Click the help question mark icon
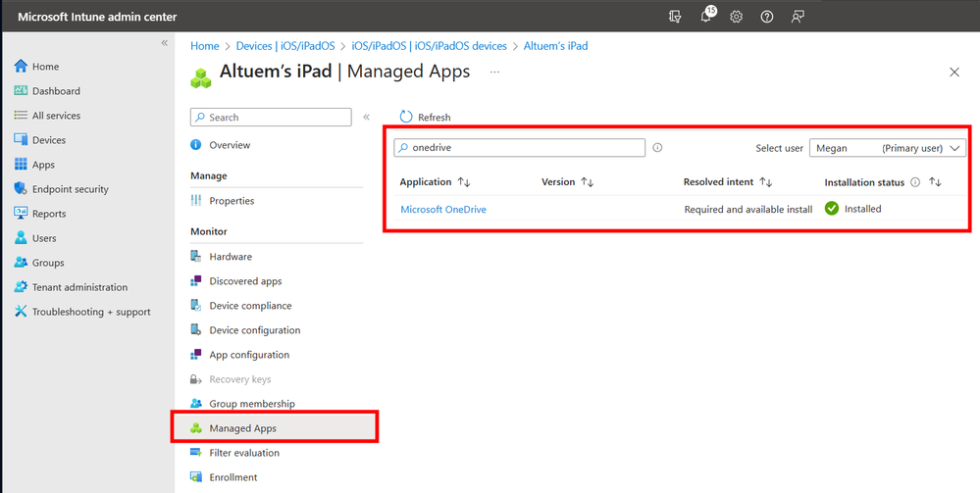This screenshot has width=980, height=493. [767, 17]
